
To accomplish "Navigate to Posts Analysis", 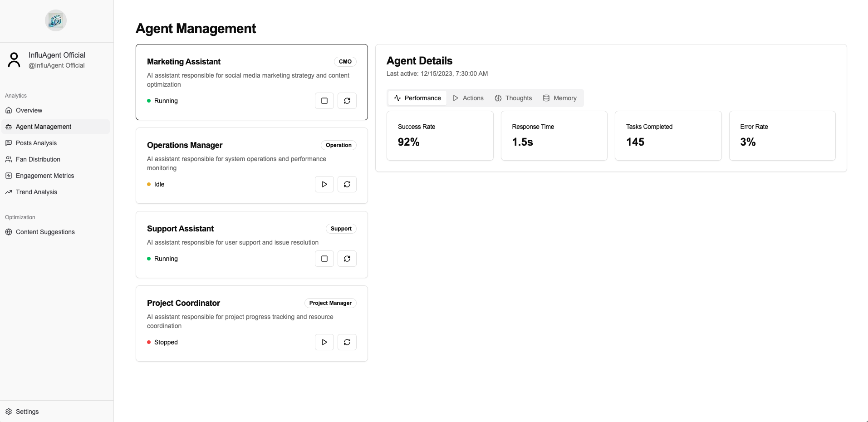I will [x=36, y=143].
